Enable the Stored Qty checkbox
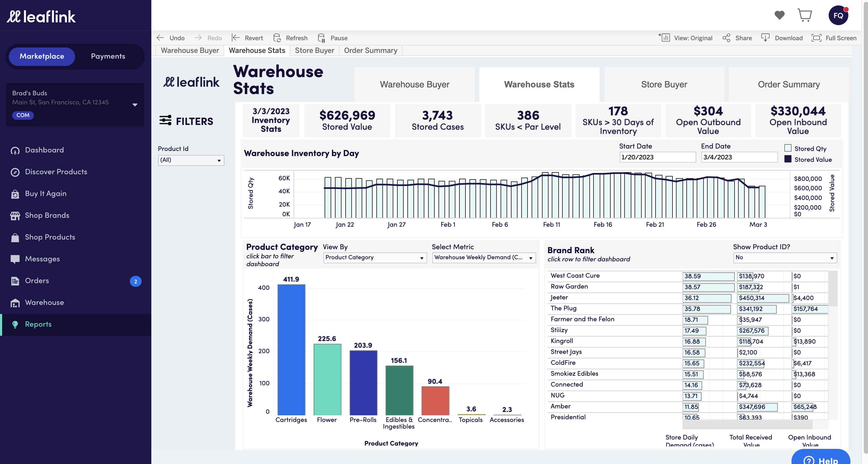 pos(788,148)
